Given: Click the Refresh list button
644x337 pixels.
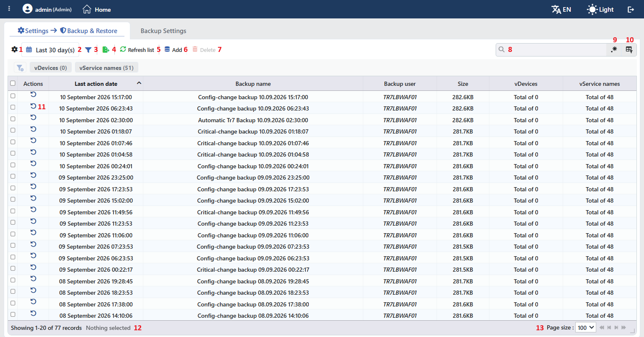Looking at the screenshot, I should (137, 50).
